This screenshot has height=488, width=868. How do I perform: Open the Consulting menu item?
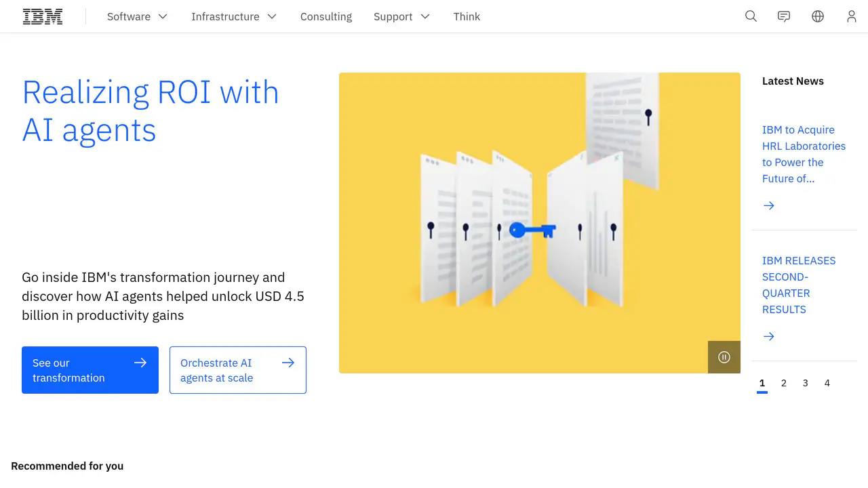coord(326,16)
